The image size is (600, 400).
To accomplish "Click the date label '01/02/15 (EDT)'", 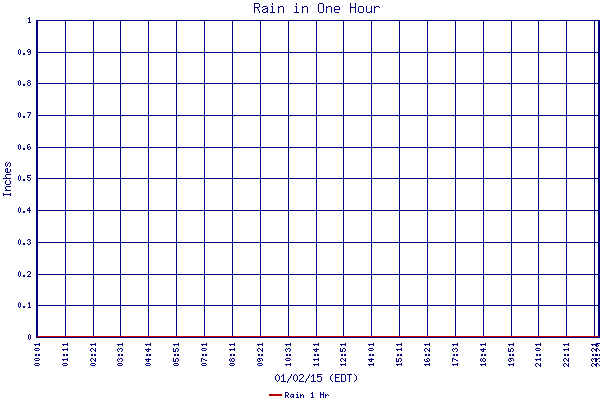I will point(316,378).
